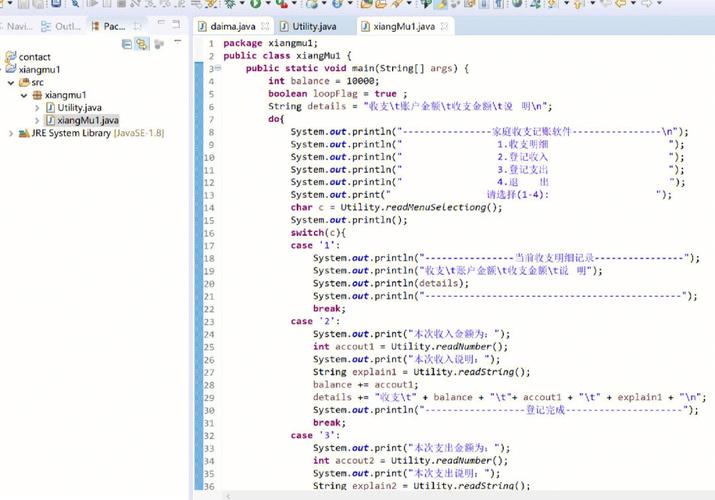Expand the JRE System Library node
This screenshot has width=715, height=500.
11,133
